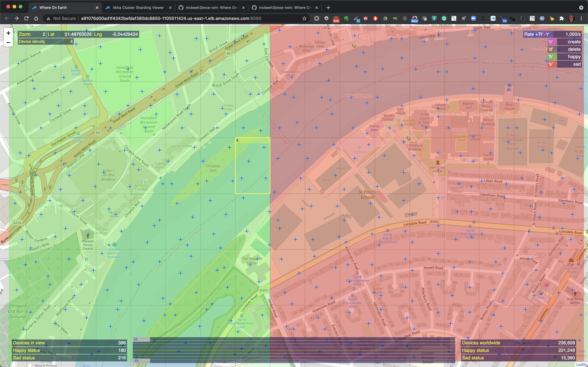
Task: Expand the tab search dropdown arrow
Action: point(581,8)
